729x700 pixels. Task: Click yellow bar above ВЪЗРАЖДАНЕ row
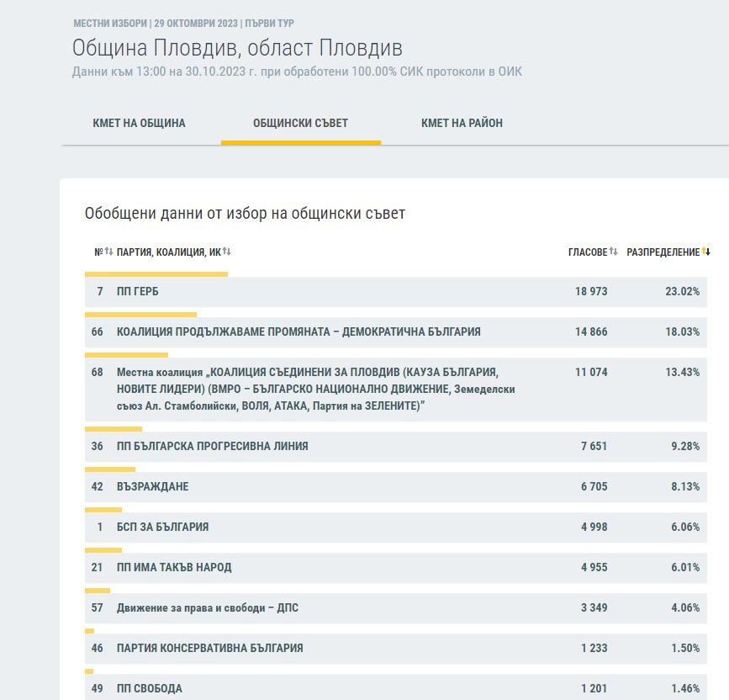coord(110,469)
